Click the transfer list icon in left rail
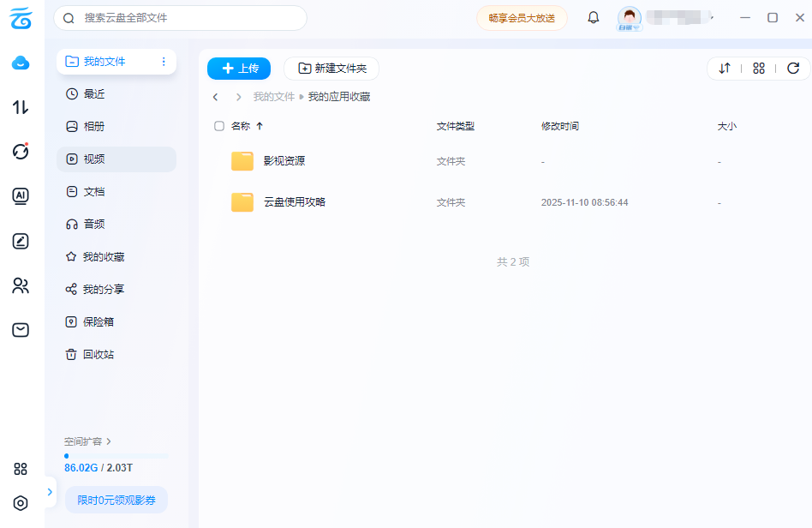 click(21, 107)
